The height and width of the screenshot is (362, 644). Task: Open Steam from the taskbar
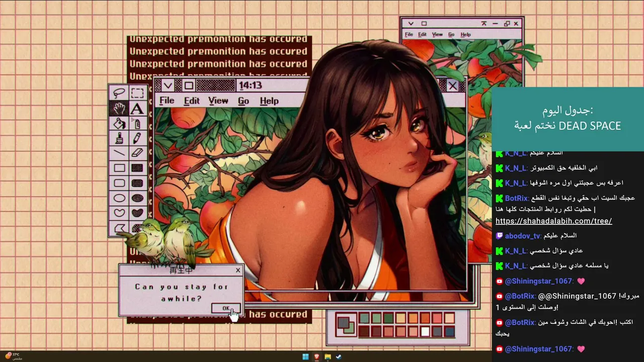[x=339, y=357]
